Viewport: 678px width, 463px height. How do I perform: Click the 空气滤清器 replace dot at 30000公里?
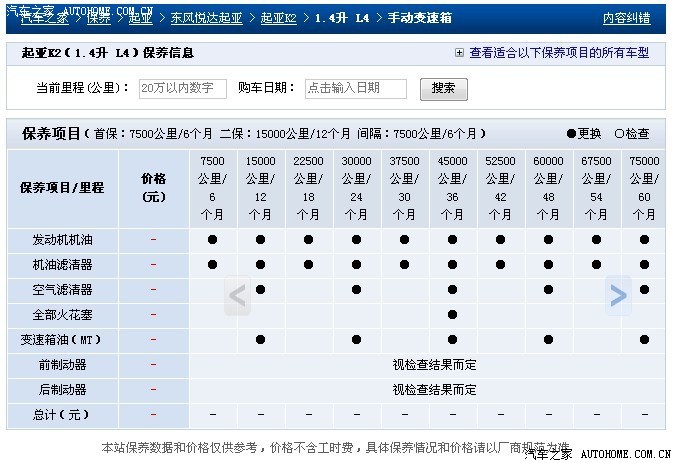point(357,290)
